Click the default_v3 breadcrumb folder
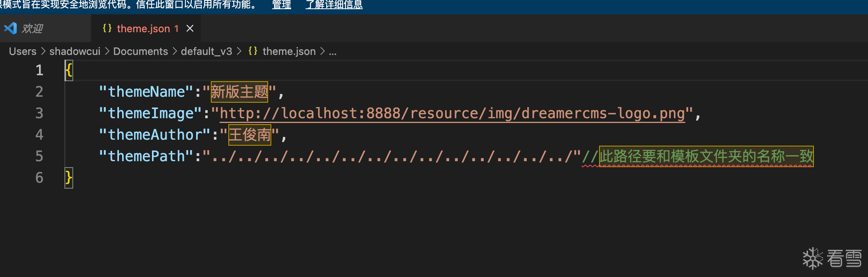The width and height of the screenshot is (868, 277). click(x=206, y=51)
